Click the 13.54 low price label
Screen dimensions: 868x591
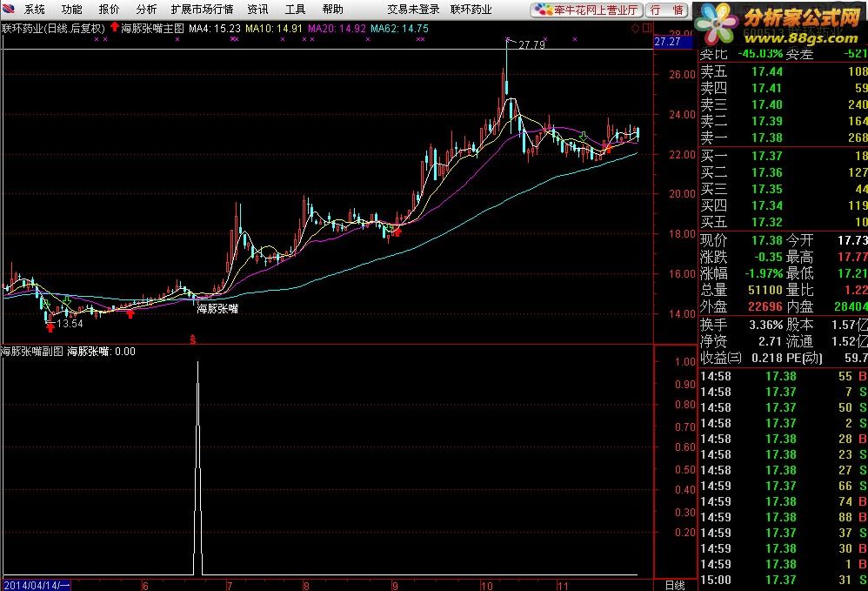[x=70, y=324]
